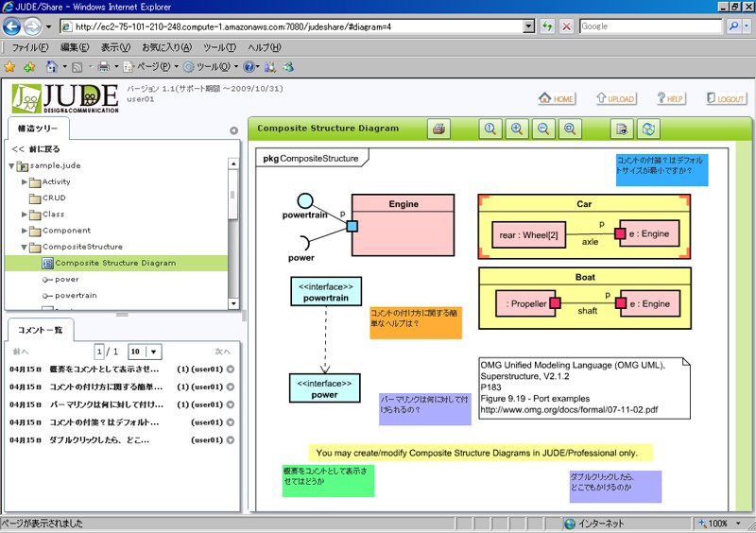756x533 pixels.
Task: Open the ヘルプ(H) menu
Action: tap(265, 47)
